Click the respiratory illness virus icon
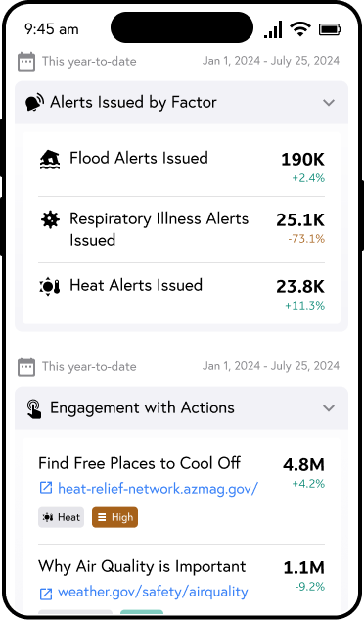 pyautogui.click(x=50, y=219)
